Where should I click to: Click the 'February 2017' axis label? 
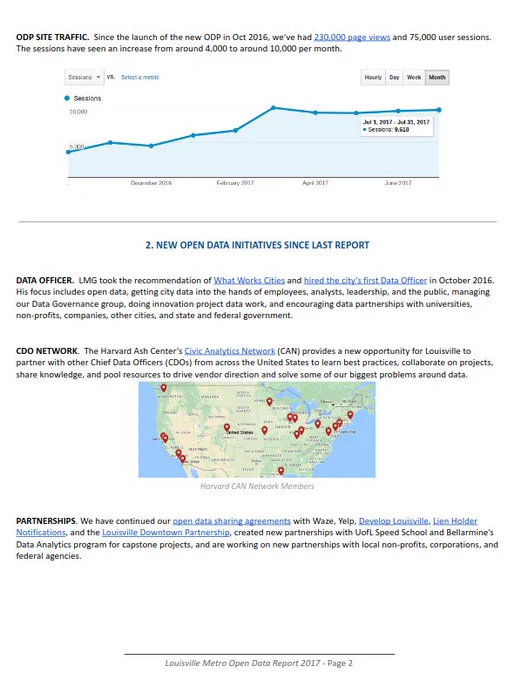[235, 183]
